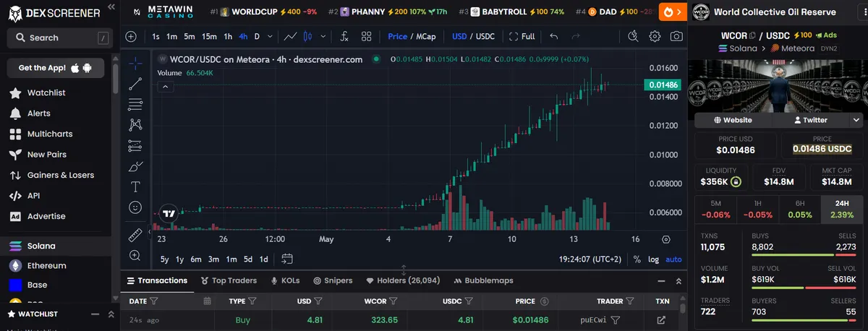868x331 pixels.
Task: Select the ruler measure tool
Action: pos(135,235)
